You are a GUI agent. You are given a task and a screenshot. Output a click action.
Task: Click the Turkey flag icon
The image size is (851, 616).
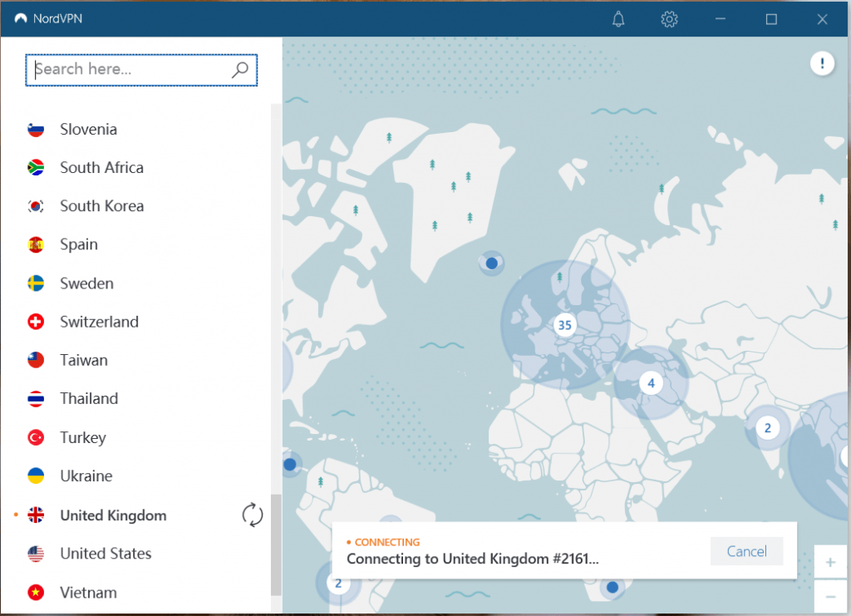click(36, 437)
